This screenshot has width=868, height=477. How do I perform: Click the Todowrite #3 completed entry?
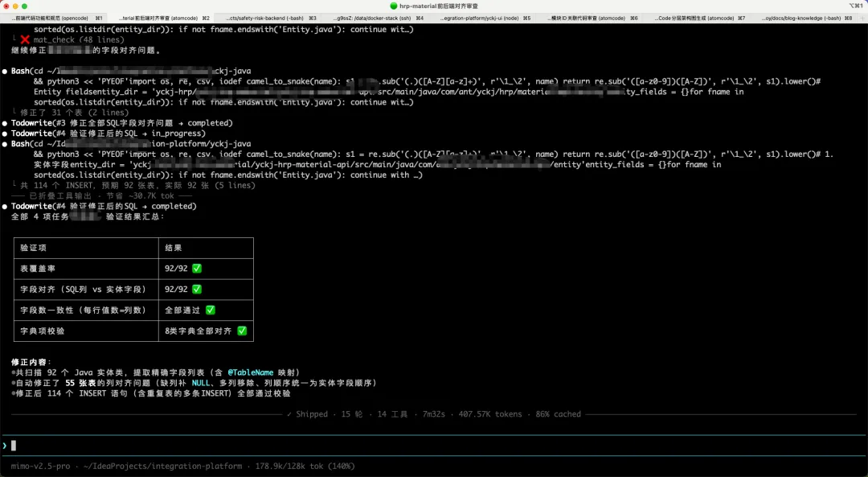pyautogui.click(x=122, y=123)
